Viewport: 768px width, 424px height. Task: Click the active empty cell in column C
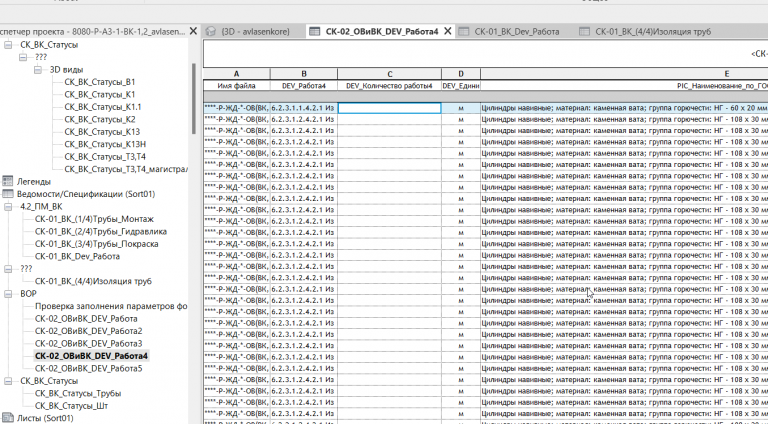click(x=389, y=108)
